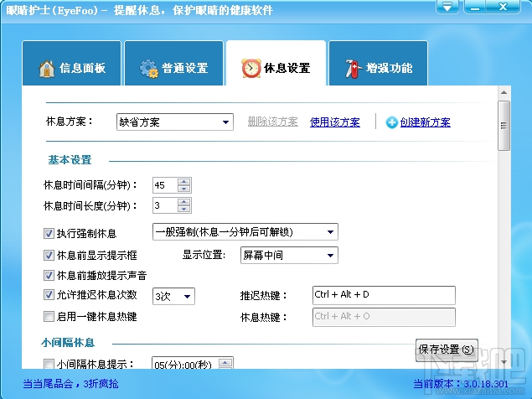
Task: Click the house icon on 信息面板 tab
Action: pos(46,69)
